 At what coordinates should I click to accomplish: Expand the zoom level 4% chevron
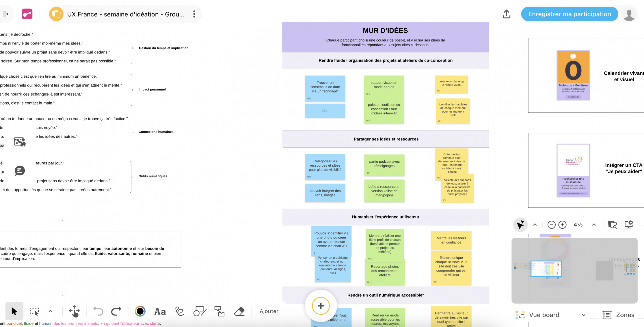(594, 224)
